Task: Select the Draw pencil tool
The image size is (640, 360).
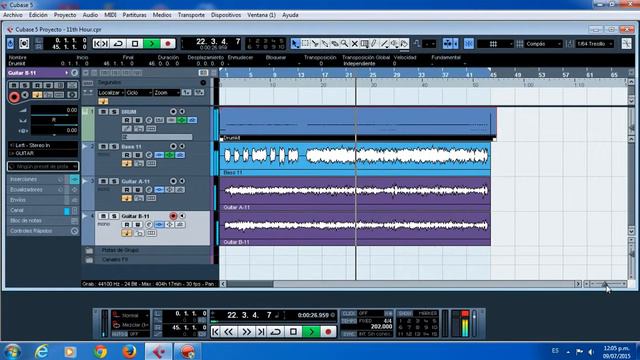Action: 374,44
